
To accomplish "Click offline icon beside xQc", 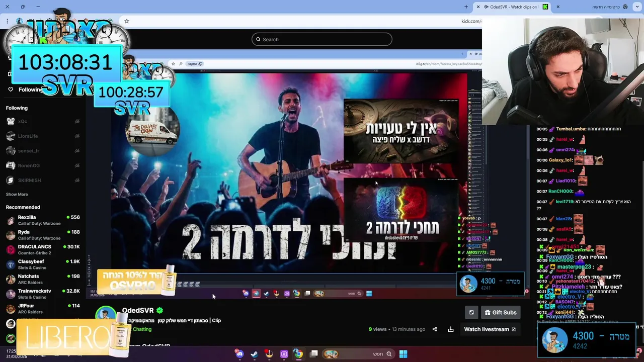I will pos(77,121).
